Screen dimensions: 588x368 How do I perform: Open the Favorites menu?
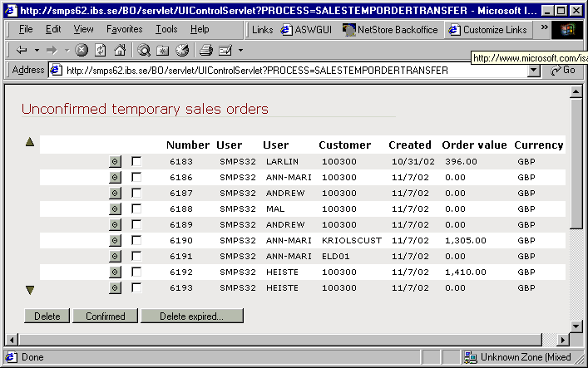point(124,29)
